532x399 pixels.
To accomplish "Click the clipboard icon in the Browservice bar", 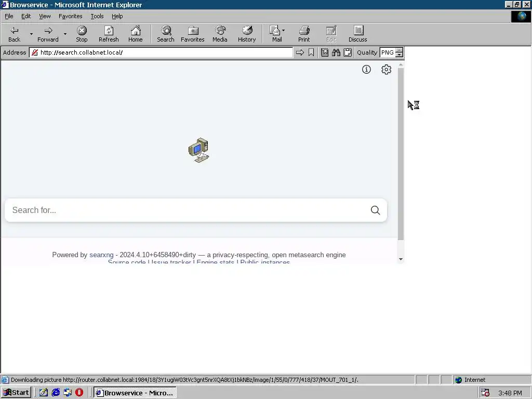I will (x=348, y=52).
